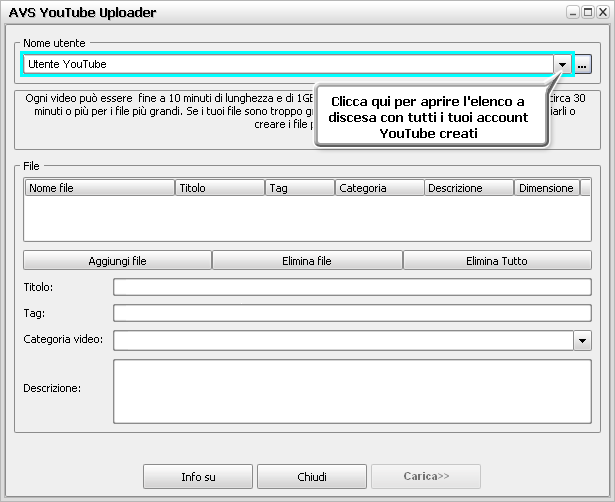The image size is (615, 502).
Task: Click the Aggiungi file button
Action: pyautogui.click(x=117, y=260)
